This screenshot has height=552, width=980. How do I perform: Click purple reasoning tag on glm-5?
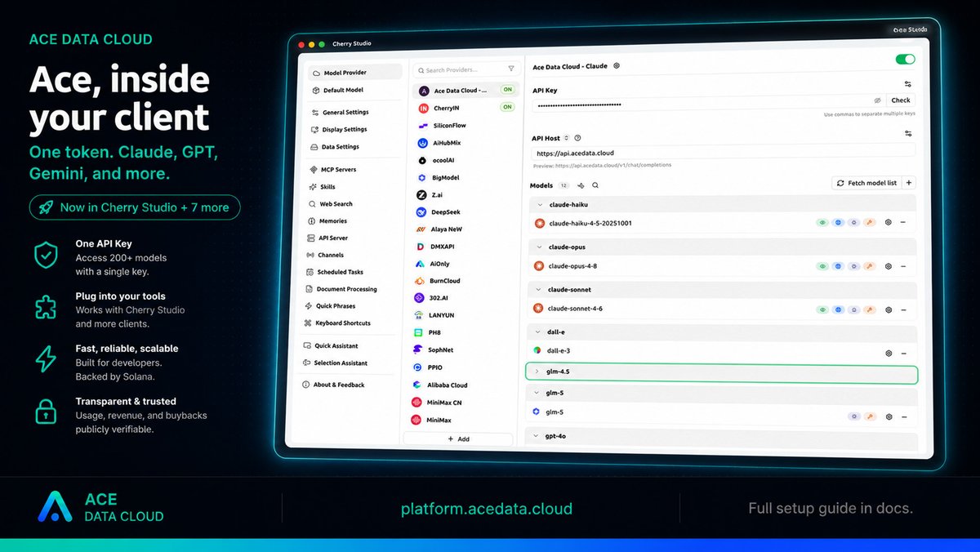point(854,416)
